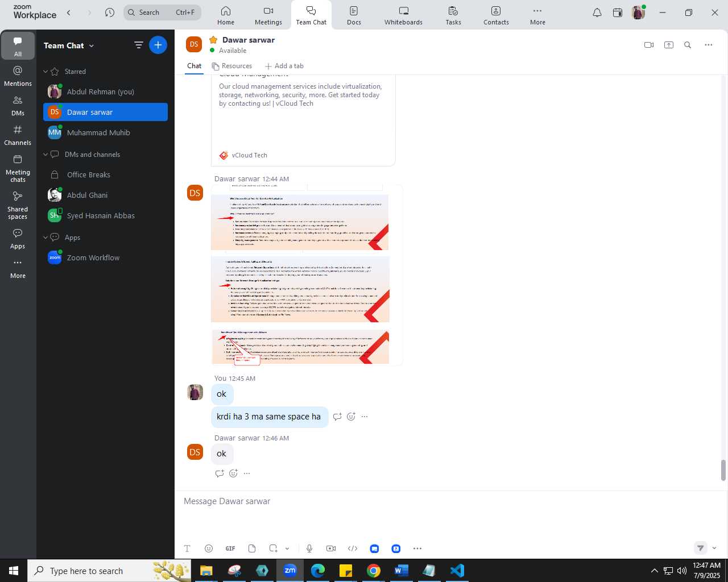Go back with the left arrow
This screenshot has width=728, height=582.
coord(69,13)
